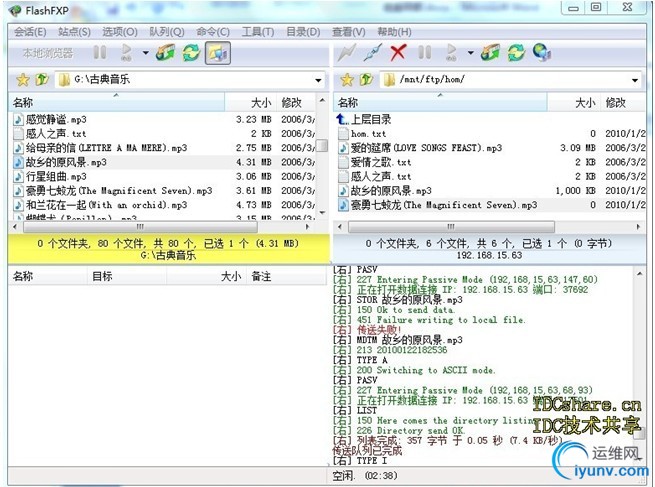Viewport: 655px width, 487px height.
Task: Click the remote pane play queue icon
Action: click(x=451, y=53)
